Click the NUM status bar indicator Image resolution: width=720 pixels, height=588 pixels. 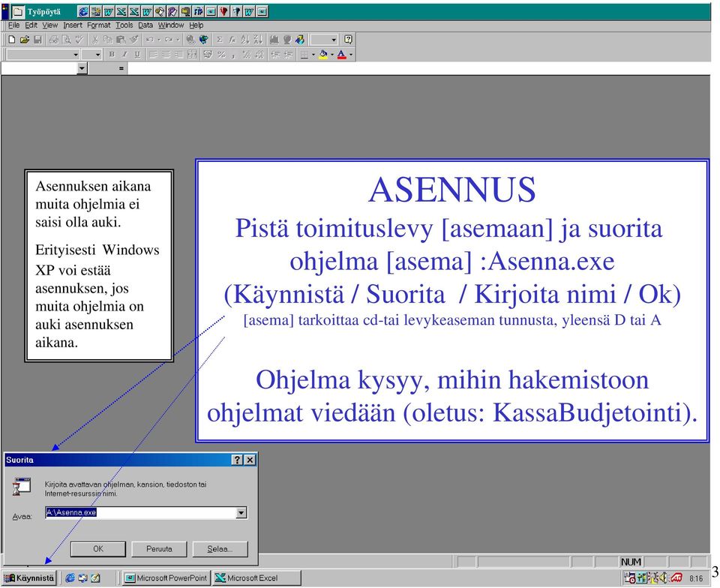631,562
